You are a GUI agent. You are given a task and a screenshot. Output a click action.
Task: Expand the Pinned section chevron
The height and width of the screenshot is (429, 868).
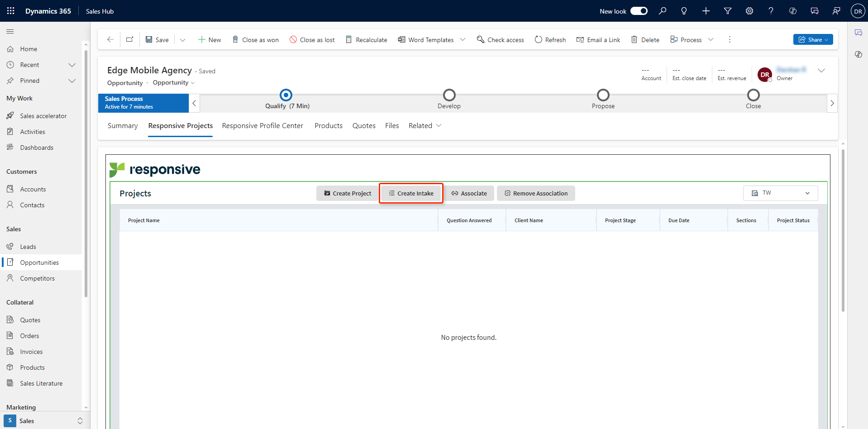pyautogui.click(x=72, y=81)
